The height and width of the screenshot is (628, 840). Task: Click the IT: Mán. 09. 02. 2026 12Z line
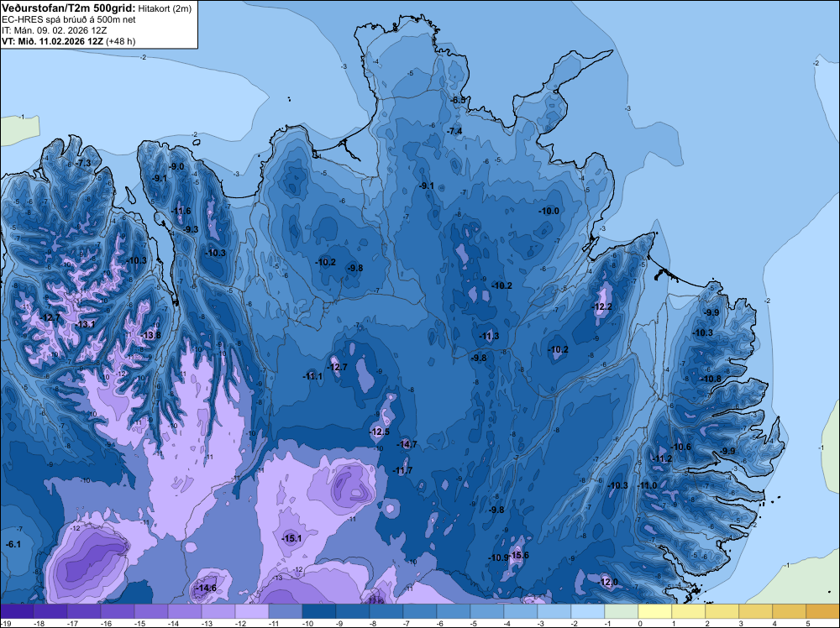point(54,30)
